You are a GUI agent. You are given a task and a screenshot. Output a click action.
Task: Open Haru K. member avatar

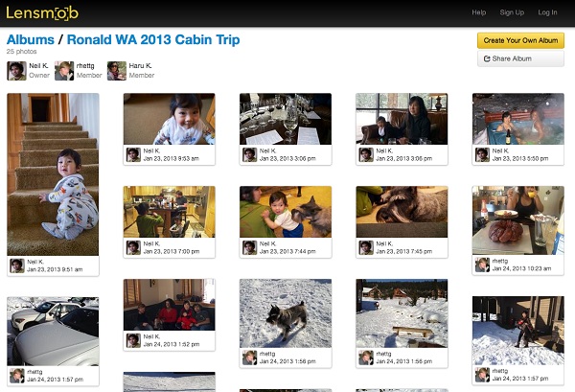[117, 71]
